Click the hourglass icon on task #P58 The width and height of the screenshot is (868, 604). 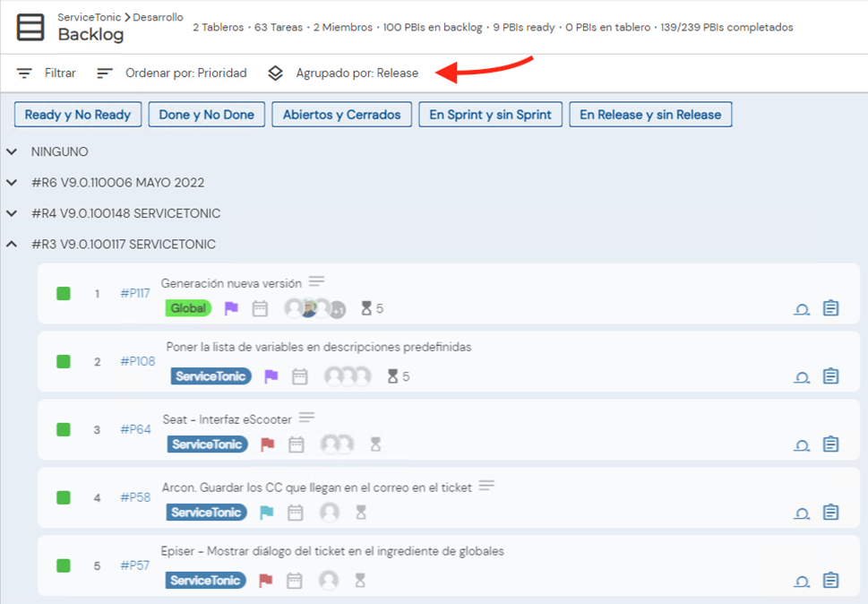pos(361,513)
